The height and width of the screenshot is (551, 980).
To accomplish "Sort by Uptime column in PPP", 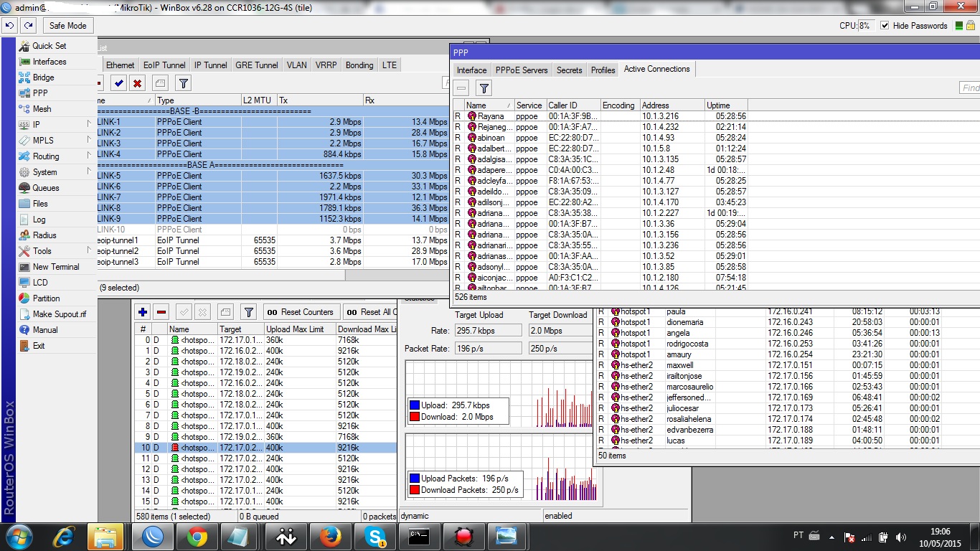I will (726, 105).
